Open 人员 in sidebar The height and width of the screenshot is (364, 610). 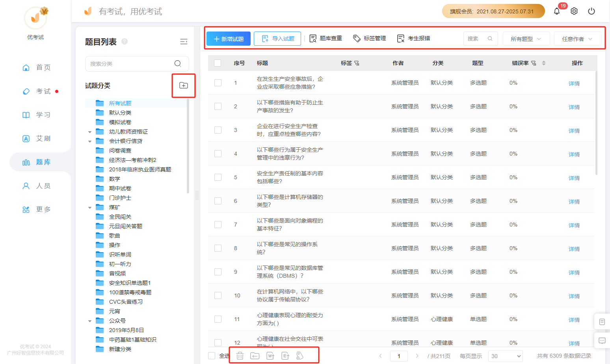coord(37,186)
